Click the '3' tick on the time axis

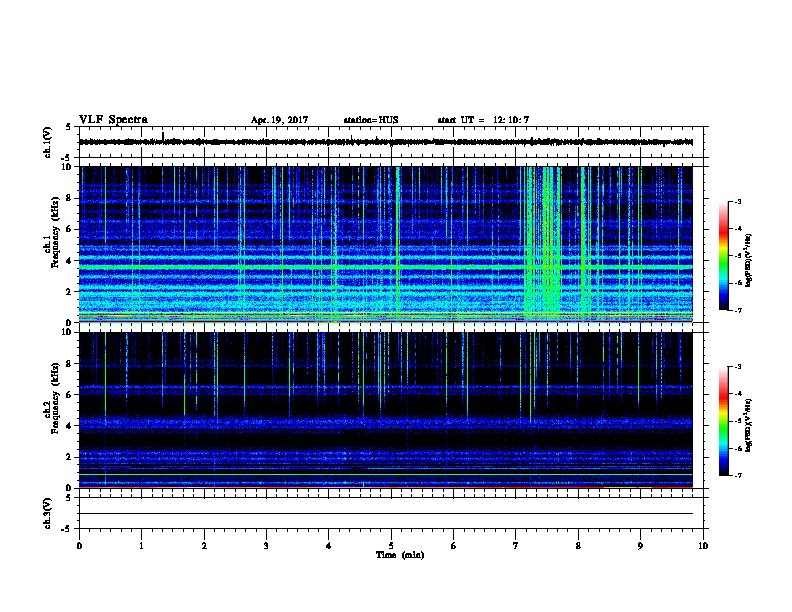click(x=266, y=546)
